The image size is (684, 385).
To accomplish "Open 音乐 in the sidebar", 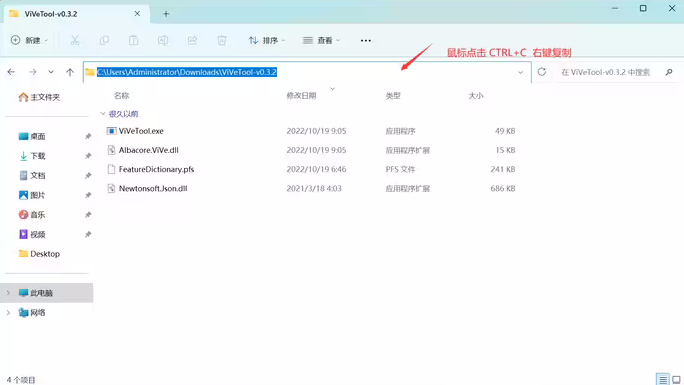I will tap(32, 215).
